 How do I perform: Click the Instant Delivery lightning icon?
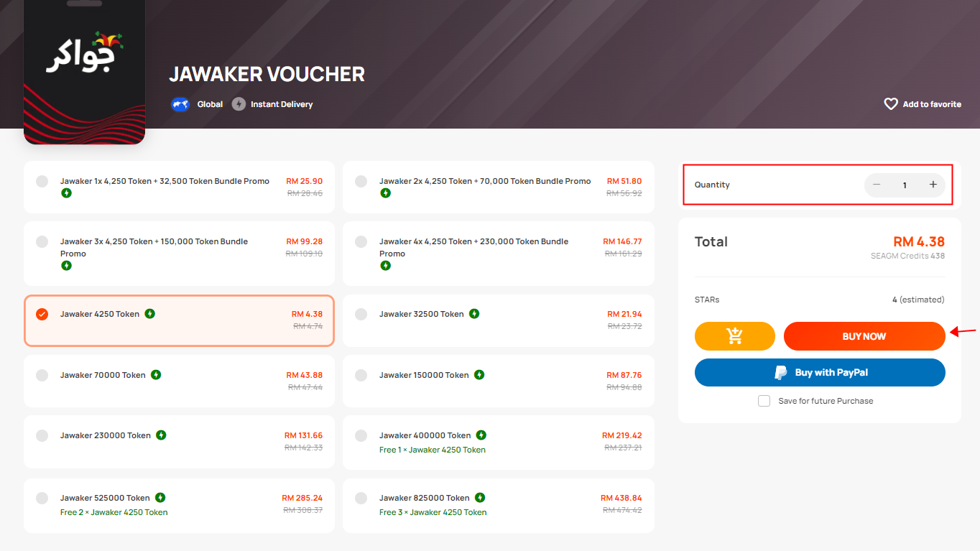239,104
